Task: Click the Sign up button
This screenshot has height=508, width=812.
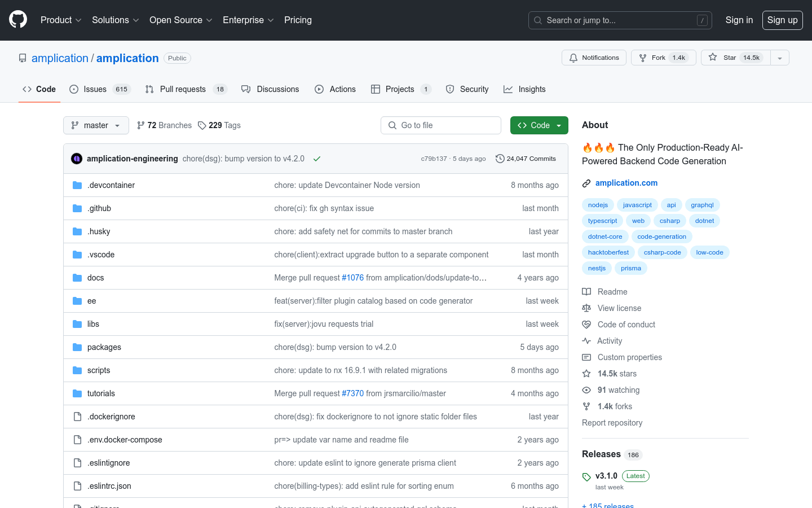Action: coord(782,20)
